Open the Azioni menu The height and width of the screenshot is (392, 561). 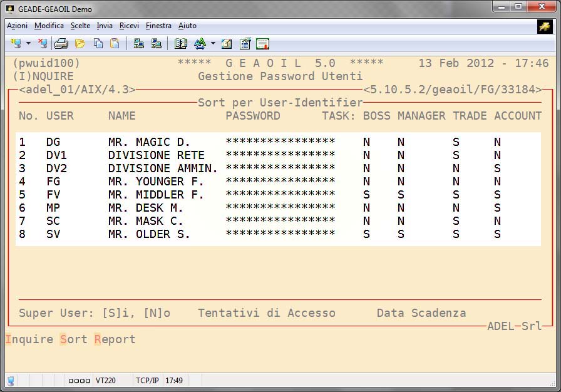coord(17,26)
